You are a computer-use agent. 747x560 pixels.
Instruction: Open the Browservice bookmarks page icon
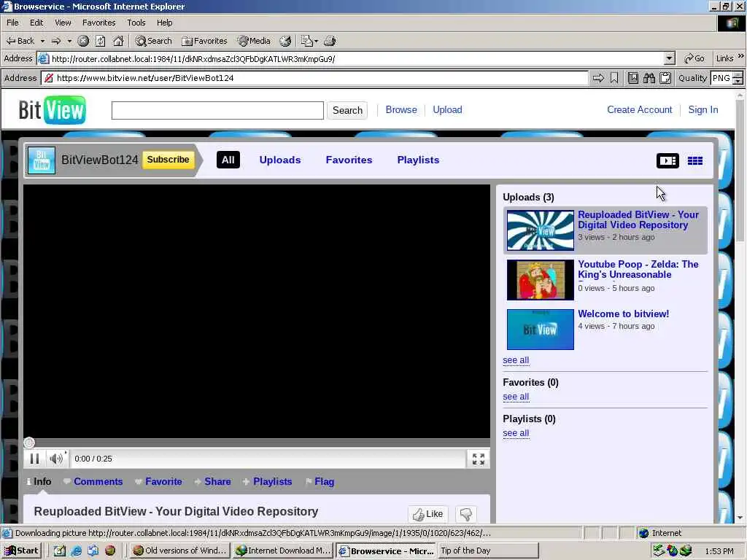tap(633, 78)
